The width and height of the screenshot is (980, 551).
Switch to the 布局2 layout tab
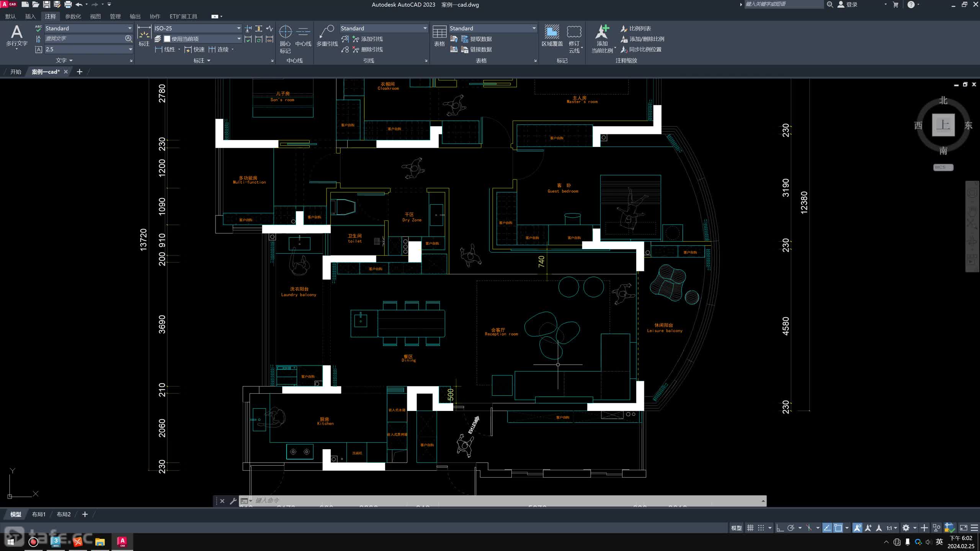(x=64, y=514)
